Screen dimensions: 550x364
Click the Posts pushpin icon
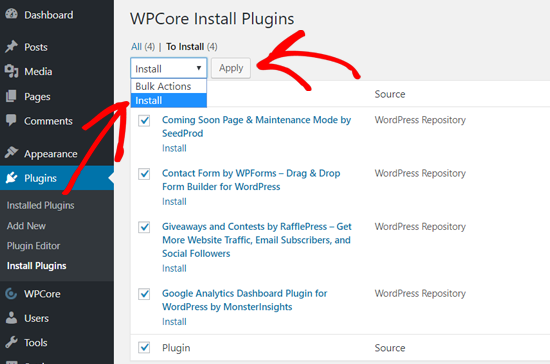click(x=11, y=47)
